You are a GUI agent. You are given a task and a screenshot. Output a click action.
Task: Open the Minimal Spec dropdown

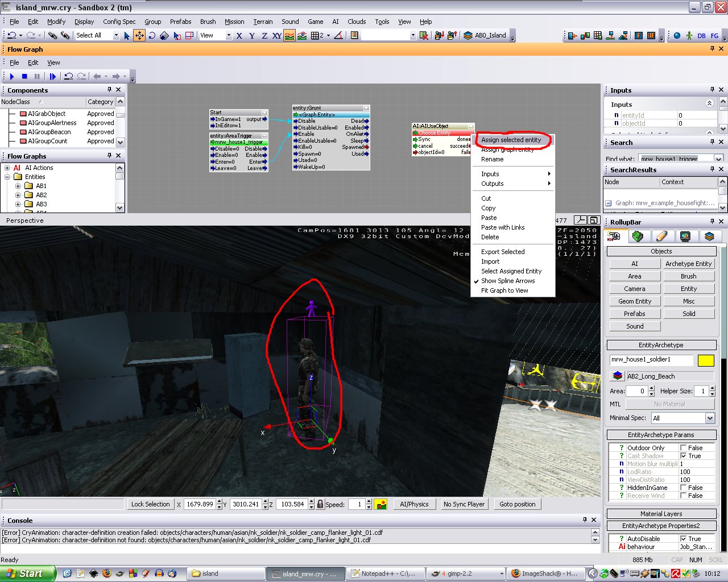pos(709,418)
